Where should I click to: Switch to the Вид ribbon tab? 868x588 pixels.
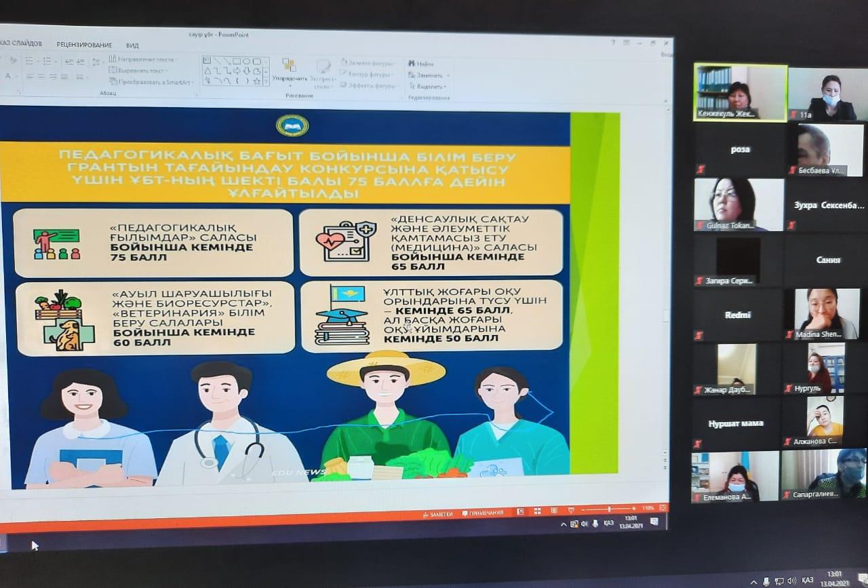click(132, 45)
